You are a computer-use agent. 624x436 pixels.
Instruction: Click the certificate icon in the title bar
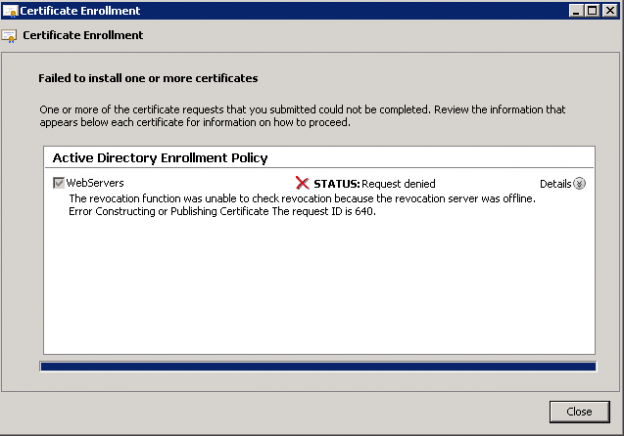[x=10, y=11]
